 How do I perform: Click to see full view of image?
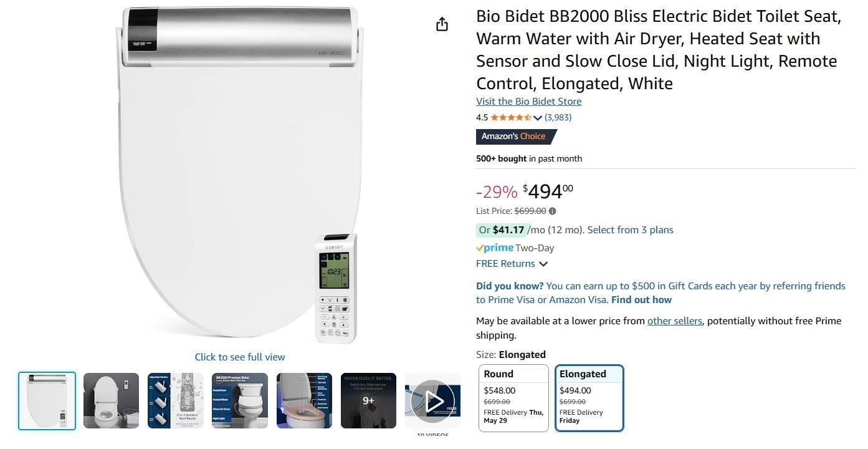[240, 357]
